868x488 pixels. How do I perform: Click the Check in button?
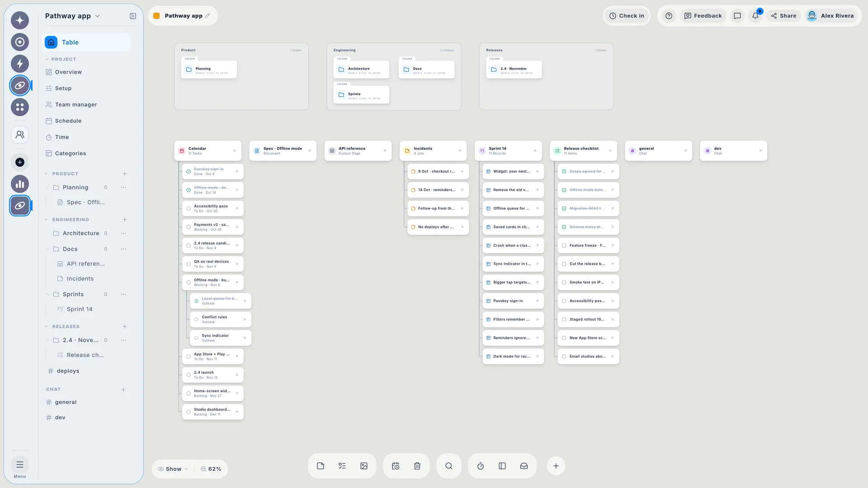click(x=627, y=16)
